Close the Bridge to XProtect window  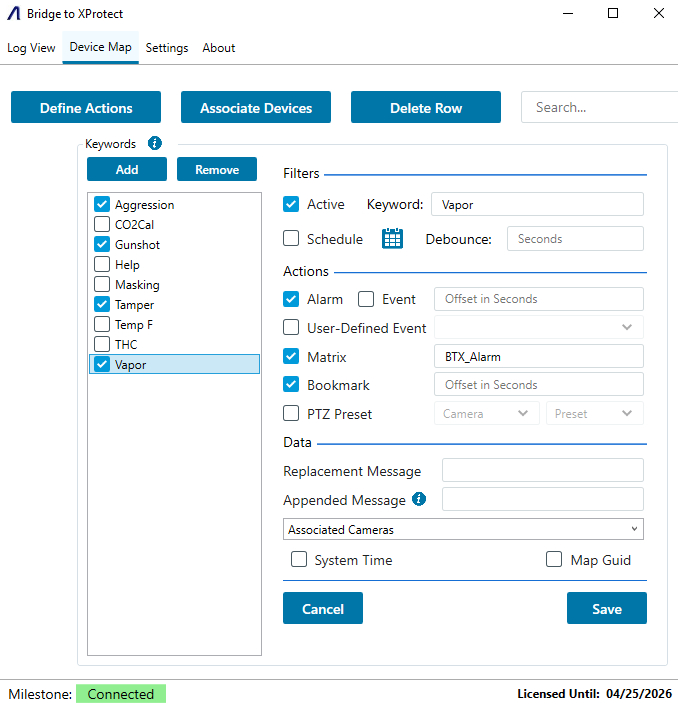pos(659,13)
